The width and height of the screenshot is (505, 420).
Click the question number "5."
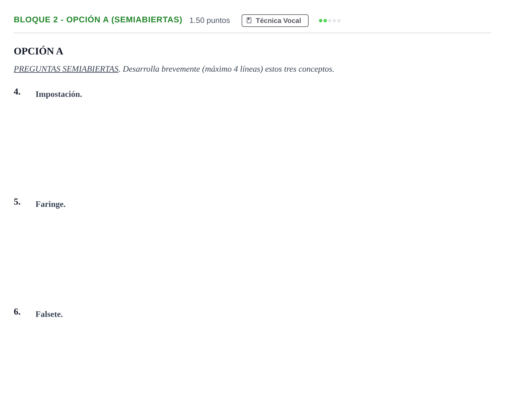(x=17, y=202)
